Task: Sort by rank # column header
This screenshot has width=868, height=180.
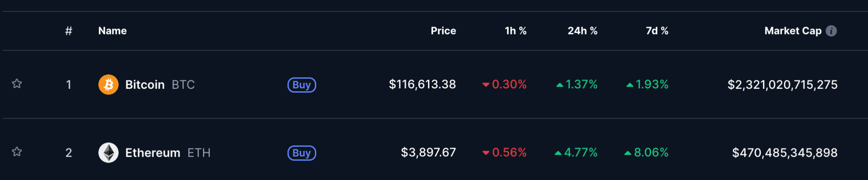Action: [69, 31]
